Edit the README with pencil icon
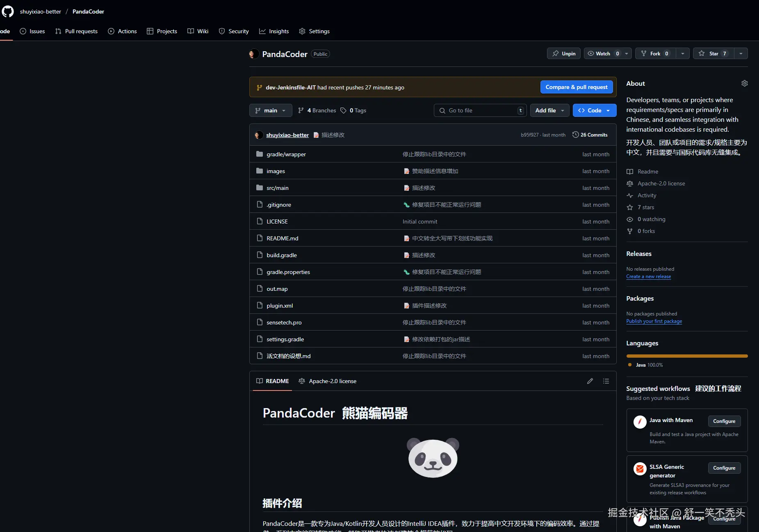 (x=590, y=381)
